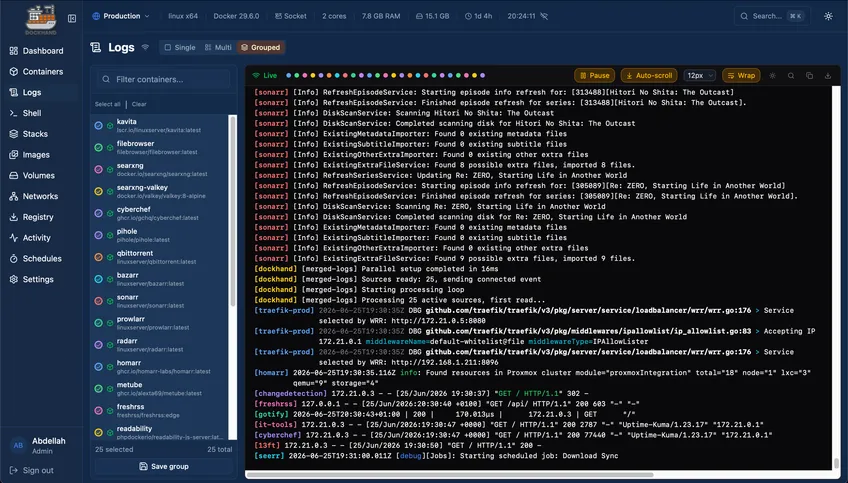Open the Dashboard page icon
This screenshot has width=848, height=483.
click(x=14, y=51)
